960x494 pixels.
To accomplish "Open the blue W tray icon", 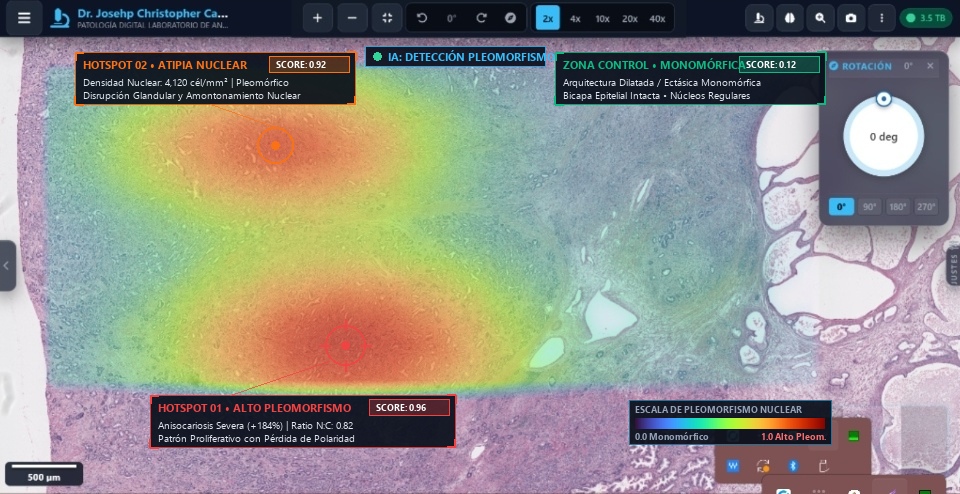I will tap(732, 466).
